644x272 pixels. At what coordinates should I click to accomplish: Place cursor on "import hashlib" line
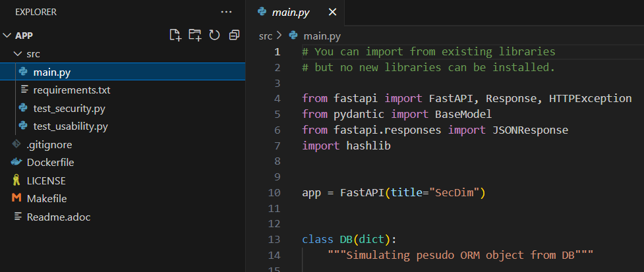tap(346, 146)
